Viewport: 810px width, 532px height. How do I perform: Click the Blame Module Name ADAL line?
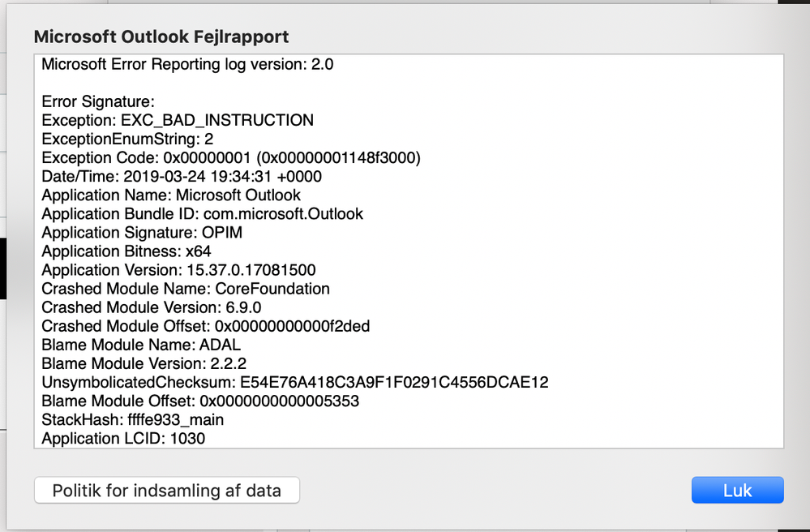(x=139, y=345)
